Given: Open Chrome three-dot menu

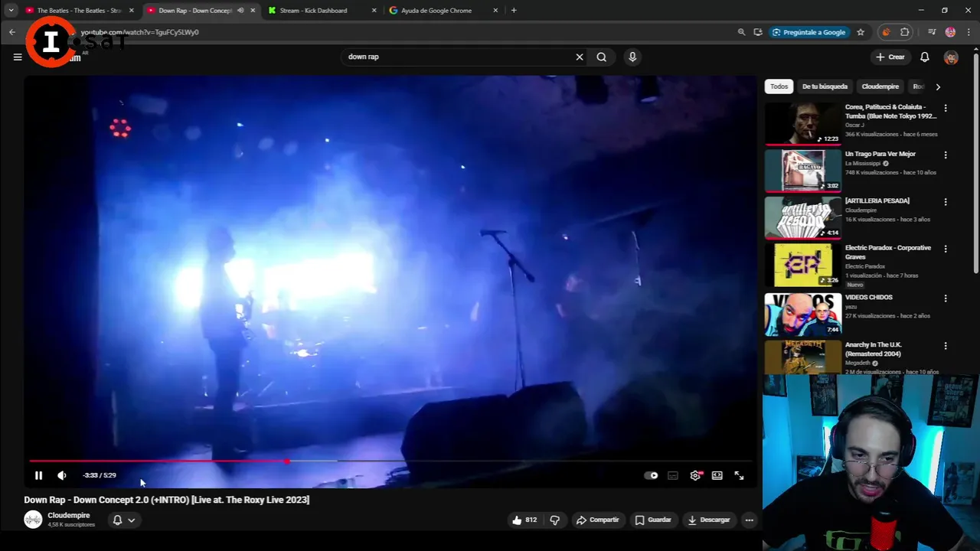Looking at the screenshot, I should point(969,32).
